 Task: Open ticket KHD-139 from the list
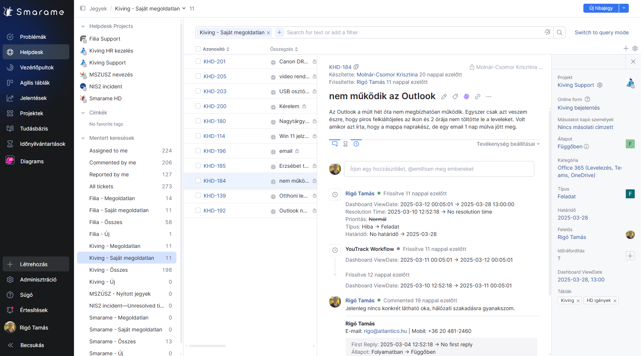(214, 196)
